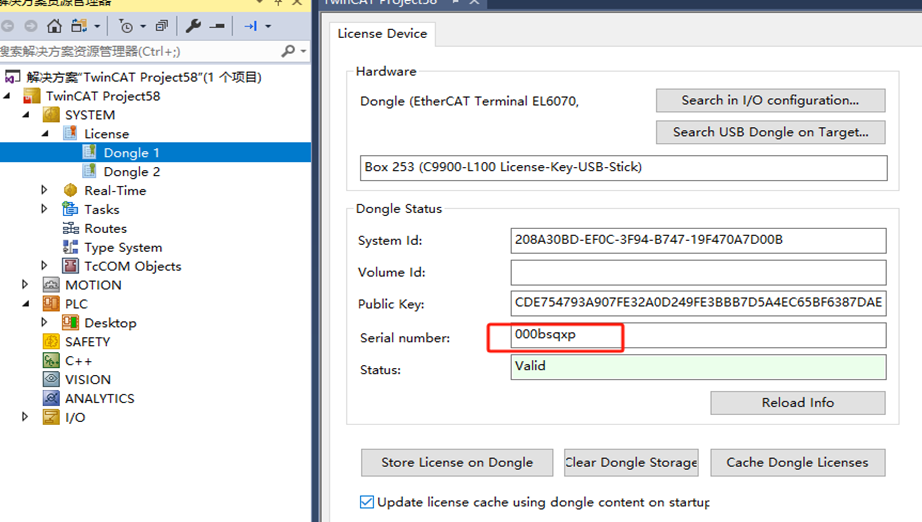Expand the Tasks tree node
Screen dimensions: 922x522
[x=44, y=209]
